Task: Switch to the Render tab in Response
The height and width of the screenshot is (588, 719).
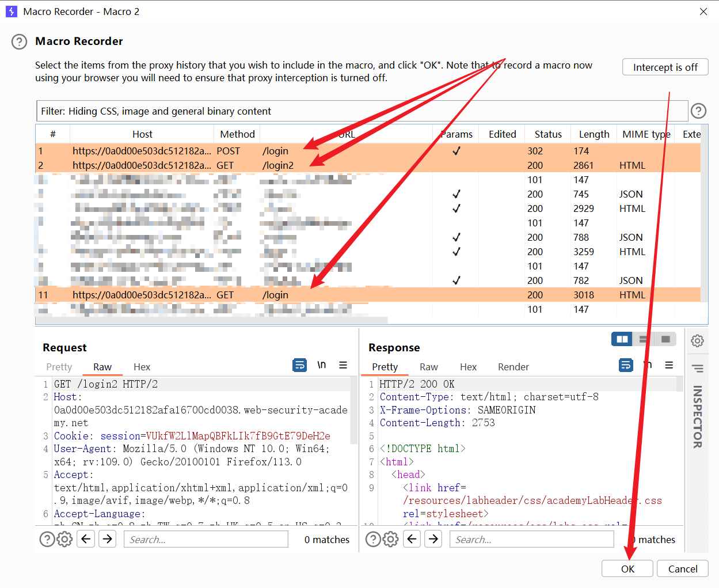Action: (513, 367)
